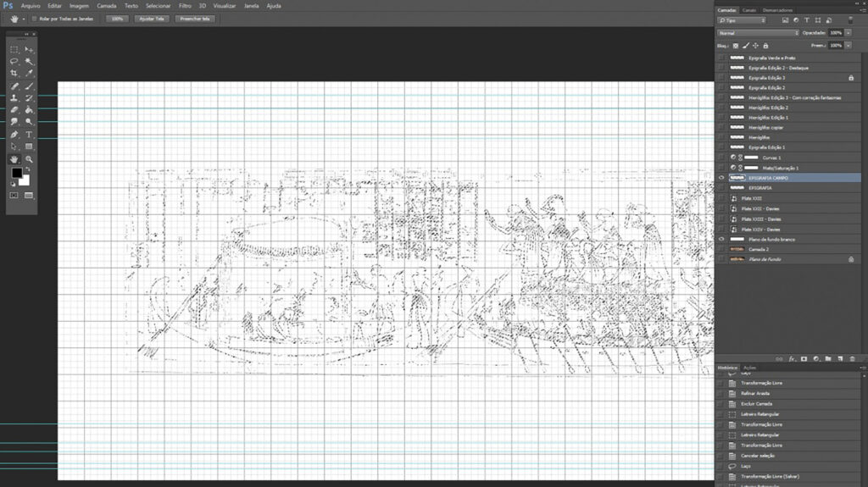Show the Camada 2 layer
Viewport: 868px width, 487px height.
click(721, 250)
